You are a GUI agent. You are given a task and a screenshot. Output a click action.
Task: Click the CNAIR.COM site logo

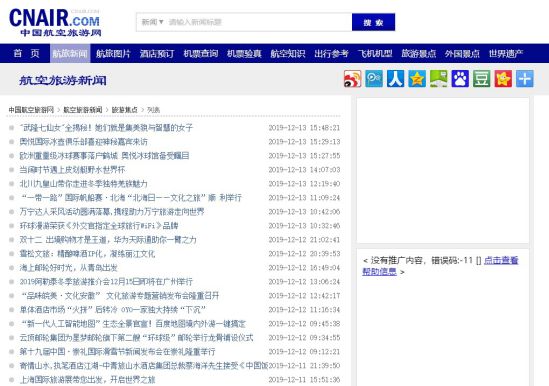point(55,22)
